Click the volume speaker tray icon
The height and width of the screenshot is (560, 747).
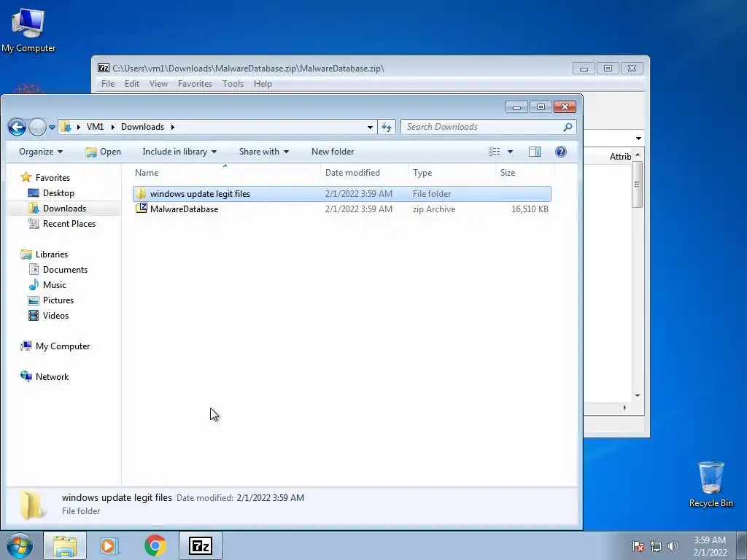(x=673, y=546)
